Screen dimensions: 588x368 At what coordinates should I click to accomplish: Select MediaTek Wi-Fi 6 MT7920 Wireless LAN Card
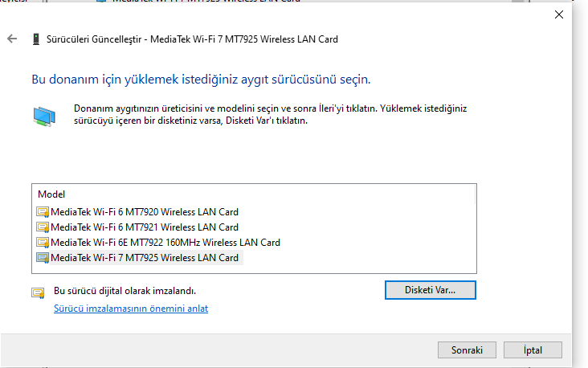pyautogui.click(x=145, y=212)
